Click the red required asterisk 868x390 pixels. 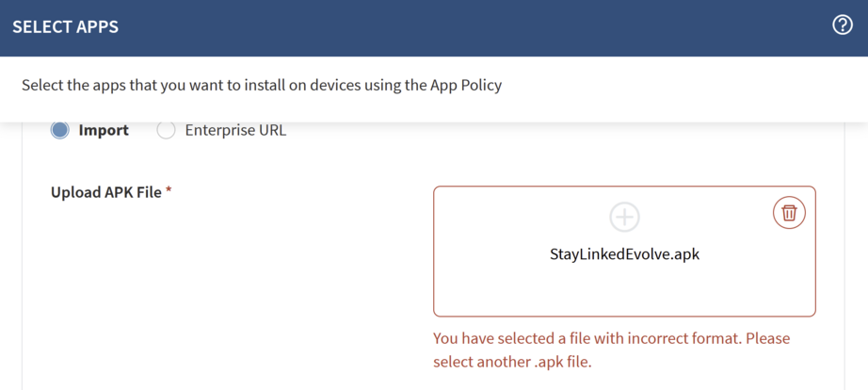[169, 192]
